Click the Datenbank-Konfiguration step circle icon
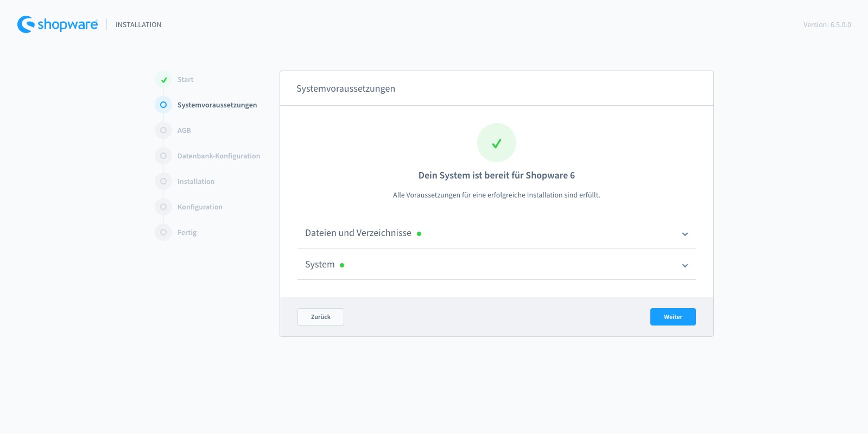The image size is (868, 434). (163, 156)
